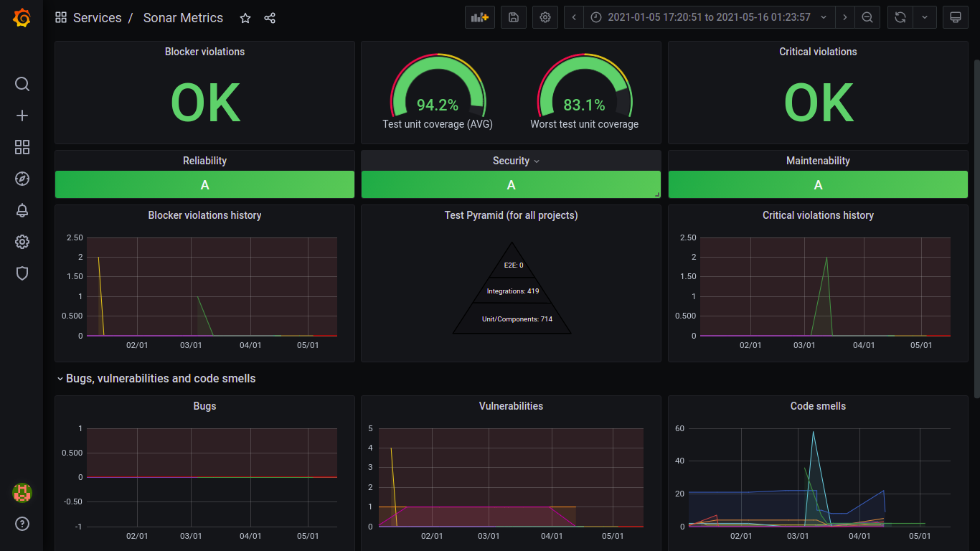Open the dashboard search grid icon near Services
This screenshot has height=551, width=980.
point(61,18)
